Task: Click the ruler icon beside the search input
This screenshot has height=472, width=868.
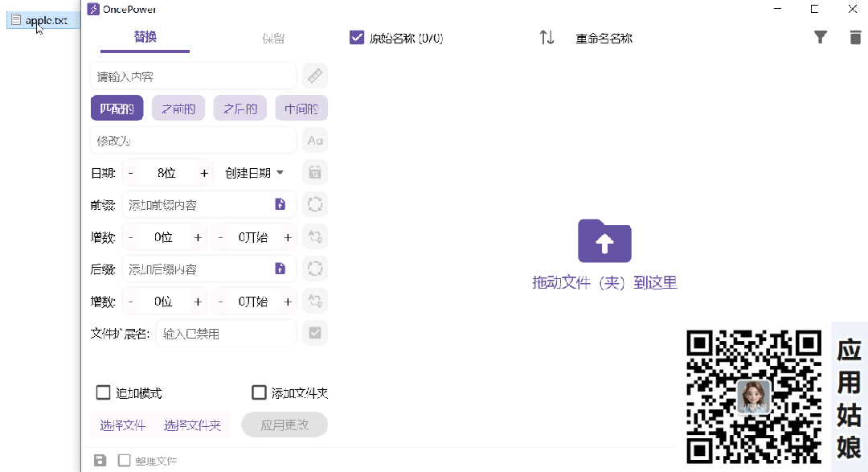Action: (315, 76)
